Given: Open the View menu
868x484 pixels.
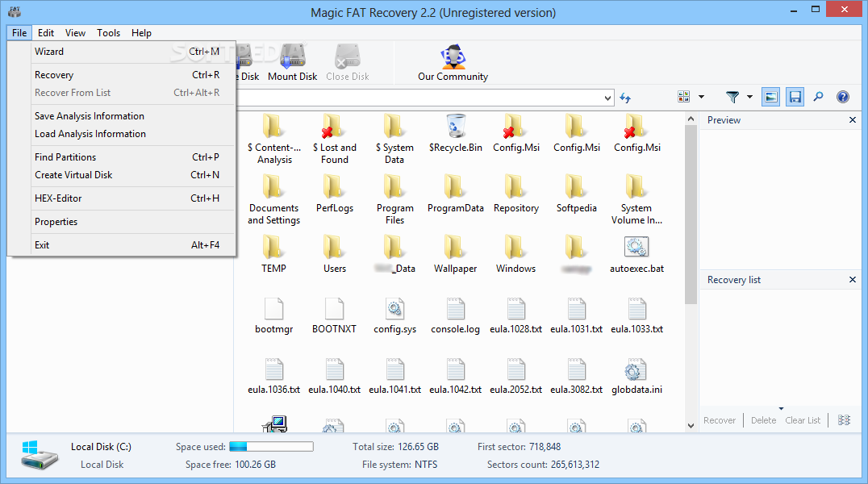Looking at the screenshot, I should [75, 33].
